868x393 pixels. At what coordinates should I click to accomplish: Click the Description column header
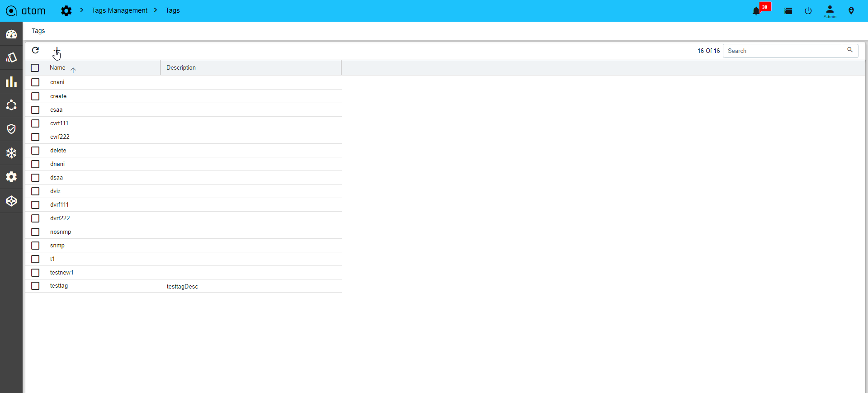point(181,68)
